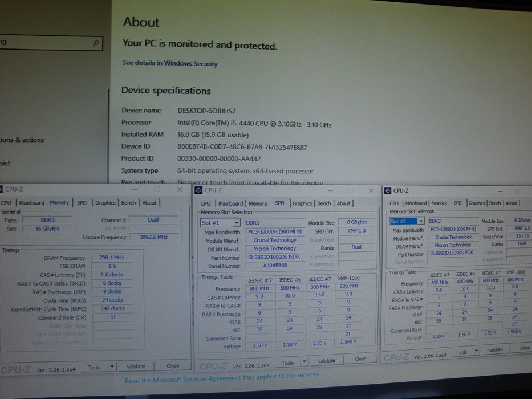Expand the Slot #3 memory slot dropdown

pos(421,221)
